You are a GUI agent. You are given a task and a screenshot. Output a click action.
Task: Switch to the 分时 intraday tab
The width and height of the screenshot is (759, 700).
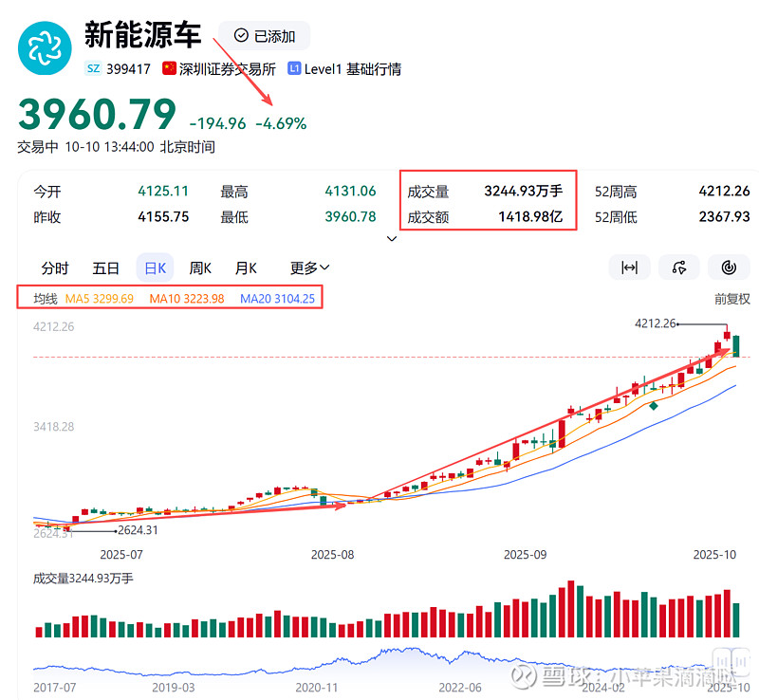click(x=54, y=267)
